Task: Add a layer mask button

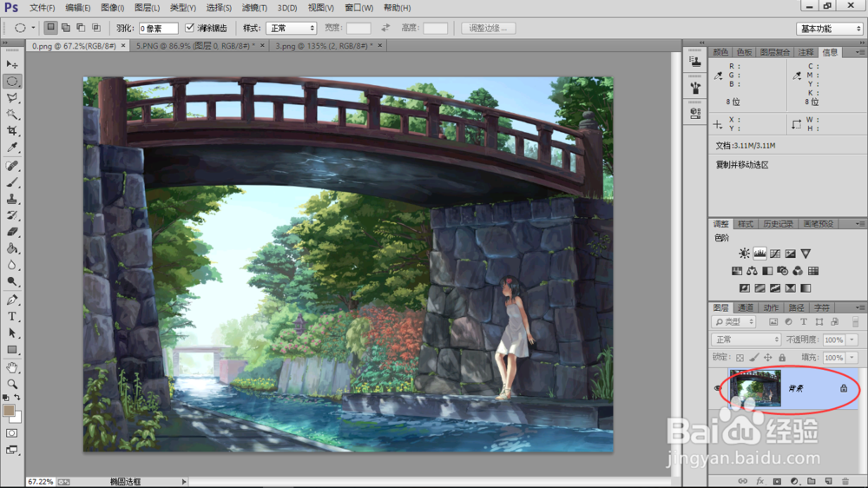Action: click(x=777, y=481)
